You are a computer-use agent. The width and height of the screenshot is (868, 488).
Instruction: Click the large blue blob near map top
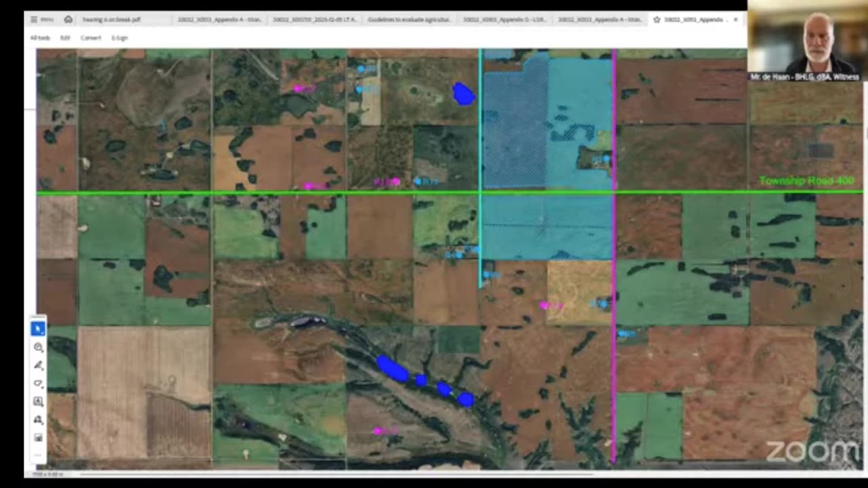(x=463, y=94)
